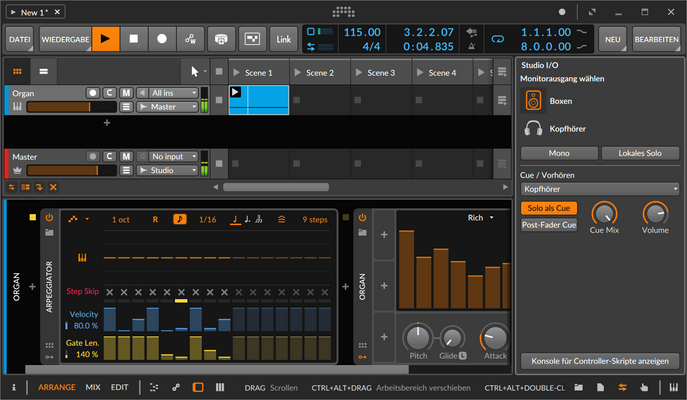Open the NEU menu

(x=613, y=39)
